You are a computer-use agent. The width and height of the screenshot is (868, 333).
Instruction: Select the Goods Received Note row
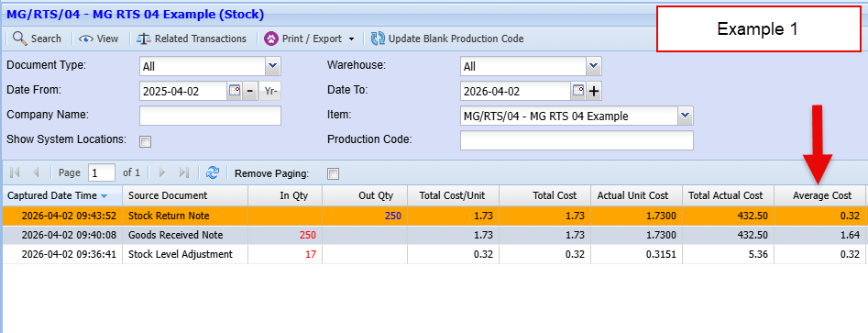[434, 235]
